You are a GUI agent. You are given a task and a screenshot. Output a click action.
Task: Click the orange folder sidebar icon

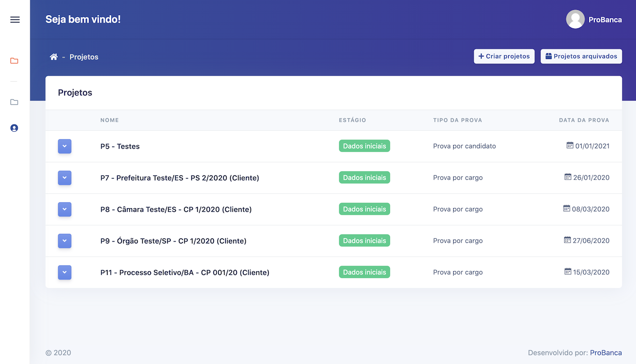tap(14, 61)
